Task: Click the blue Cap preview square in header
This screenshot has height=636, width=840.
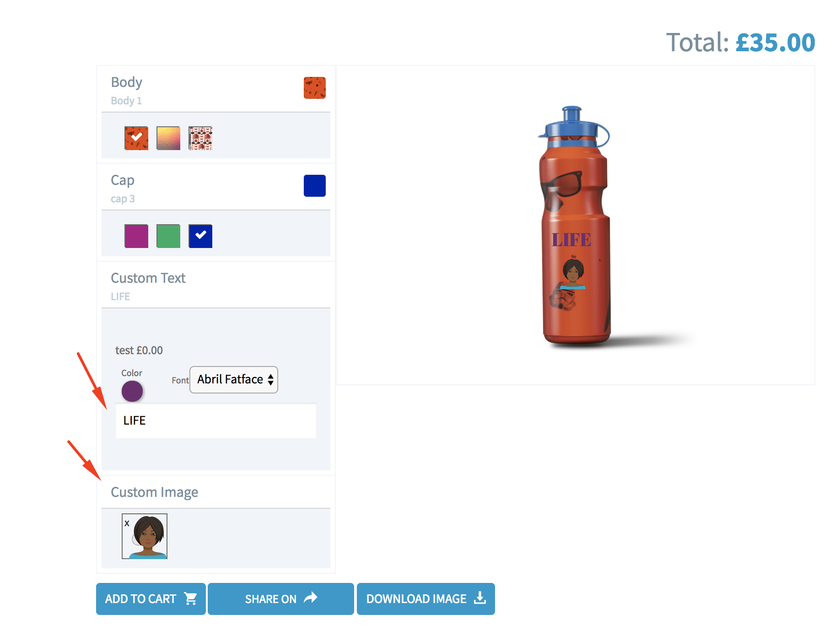Action: click(x=315, y=186)
